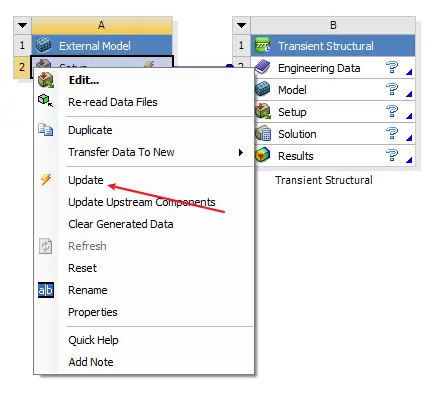Screen dimensions: 448x401
Task: Click Quick Help entry
Action: click(x=93, y=340)
